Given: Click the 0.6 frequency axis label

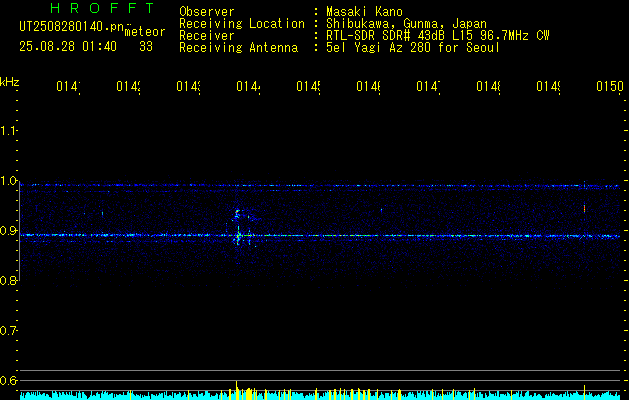Looking at the screenshot, I should coord(8,380).
